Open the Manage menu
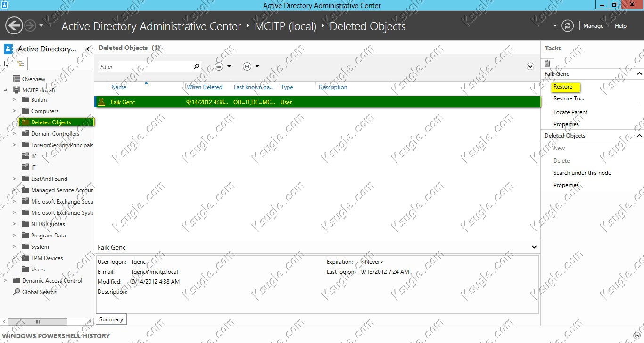This screenshot has width=644, height=343. click(x=593, y=26)
